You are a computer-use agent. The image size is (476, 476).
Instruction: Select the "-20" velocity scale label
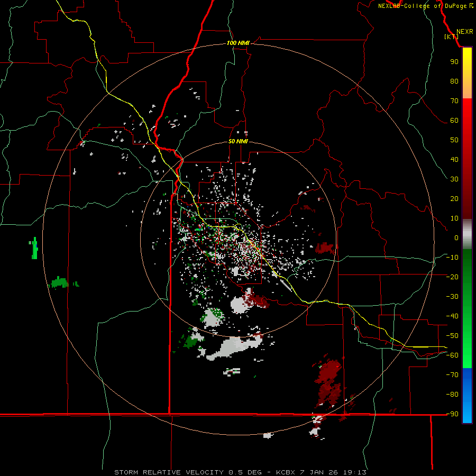[452, 277]
